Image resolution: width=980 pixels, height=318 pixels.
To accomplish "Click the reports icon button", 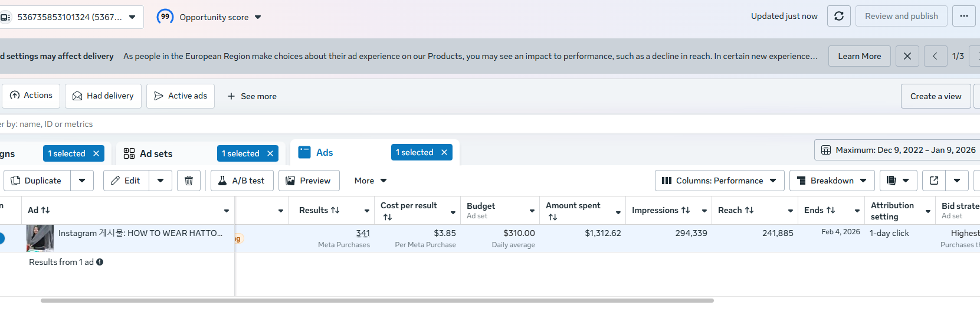I will pos(891,181).
